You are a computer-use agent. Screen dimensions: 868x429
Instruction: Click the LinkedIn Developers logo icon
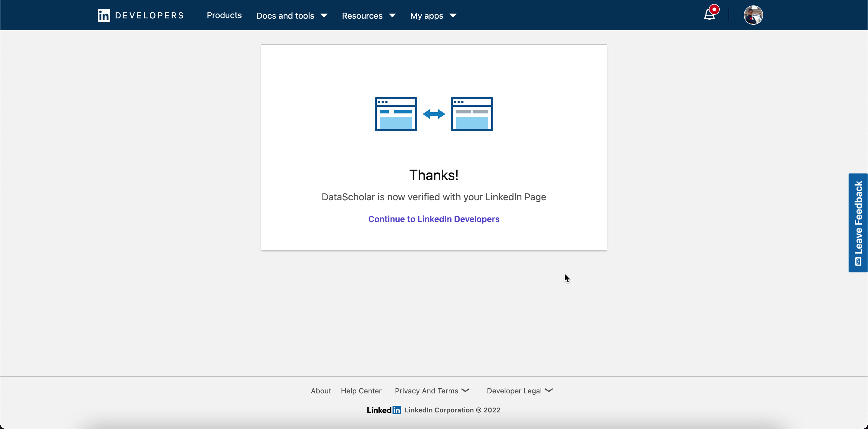[x=104, y=15]
